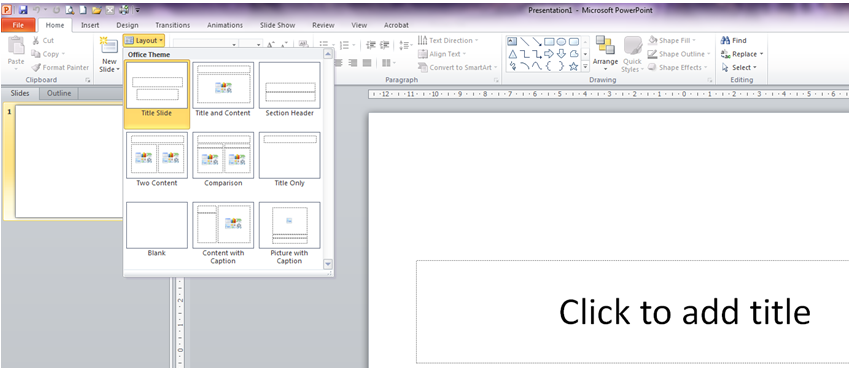Click the New blank document icon

83,10
